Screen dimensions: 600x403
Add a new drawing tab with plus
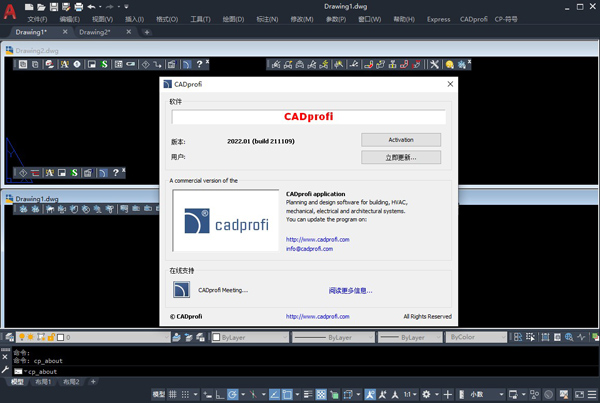pyautogui.click(x=147, y=32)
